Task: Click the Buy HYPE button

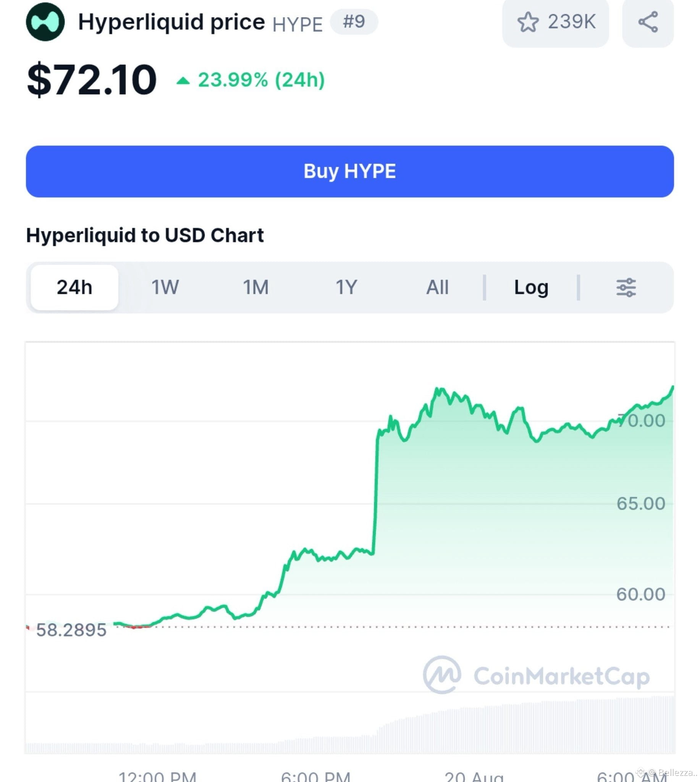Action: click(x=349, y=171)
